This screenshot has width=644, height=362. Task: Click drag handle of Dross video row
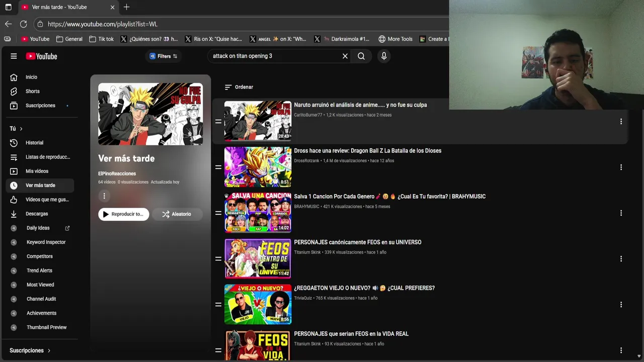[x=218, y=167]
